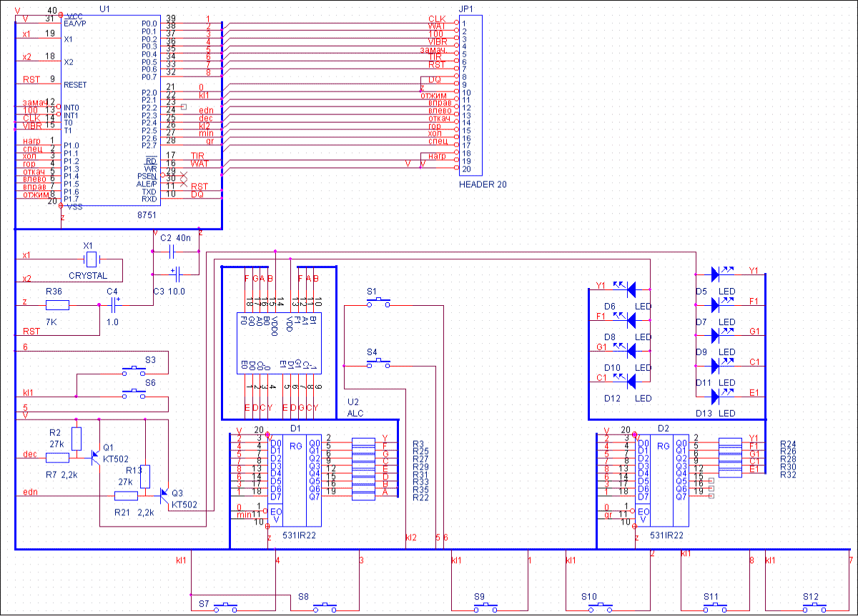
Task: Click the D2 531IR22 register chip
Action: (x=662, y=477)
